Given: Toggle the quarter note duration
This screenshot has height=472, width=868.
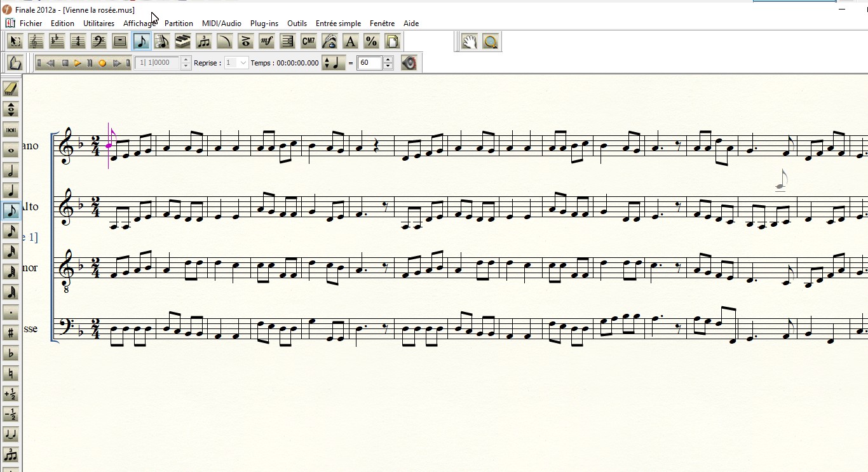Looking at the screenshot, I should [x=10, y=191].
